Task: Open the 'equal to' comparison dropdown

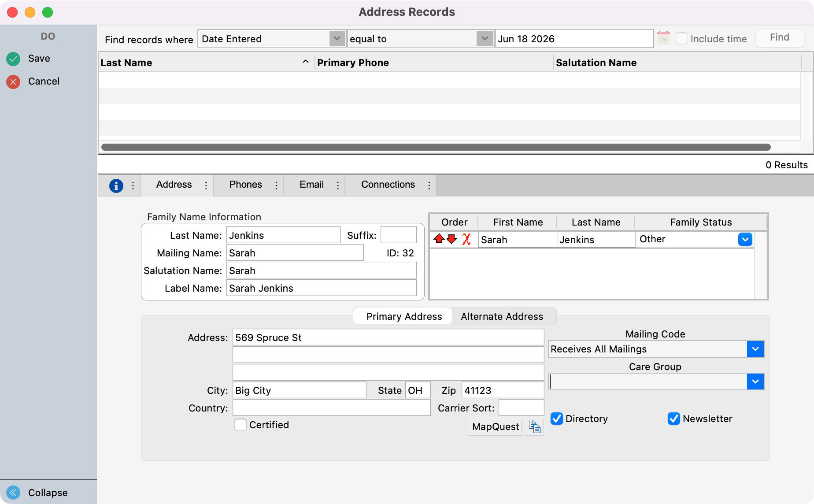Action: pos(485,38)
